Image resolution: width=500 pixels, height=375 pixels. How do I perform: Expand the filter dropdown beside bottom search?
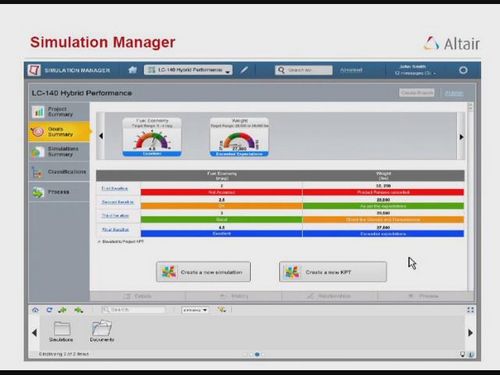pyautogui.click(x=195, y=310)
